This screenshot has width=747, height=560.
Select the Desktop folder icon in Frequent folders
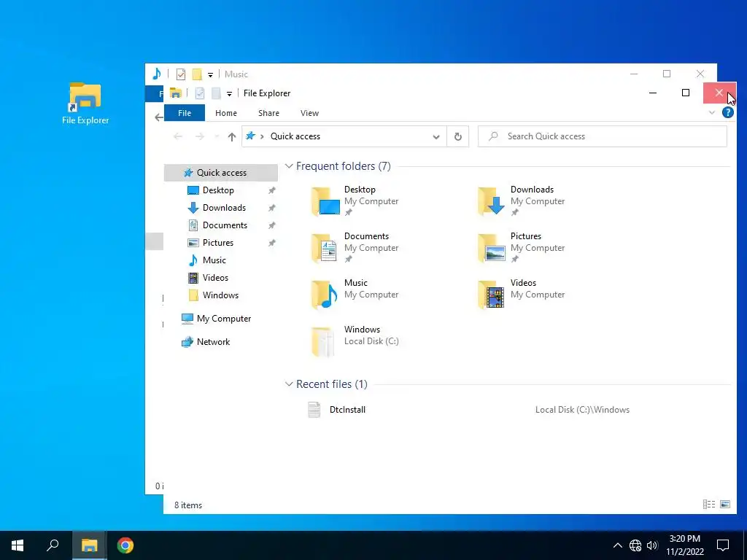tap(326, 201)
